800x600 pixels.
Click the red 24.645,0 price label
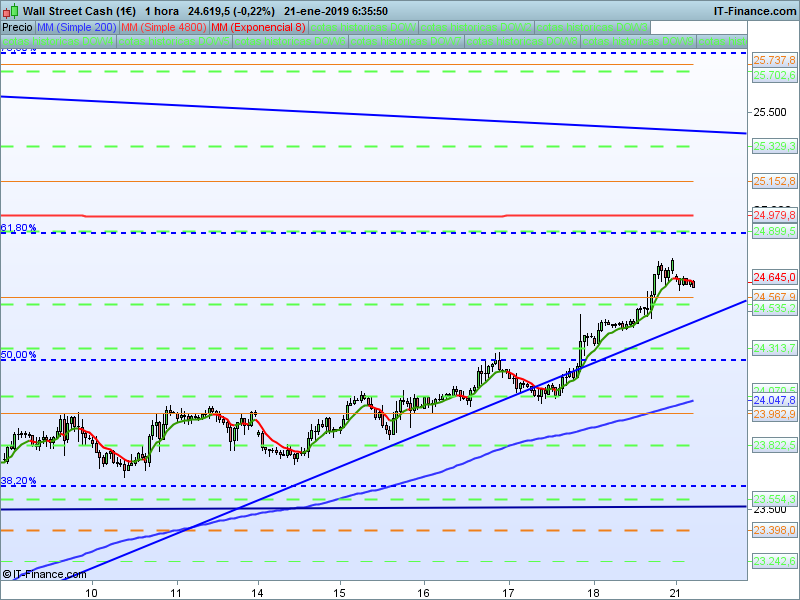pos(774,278)
